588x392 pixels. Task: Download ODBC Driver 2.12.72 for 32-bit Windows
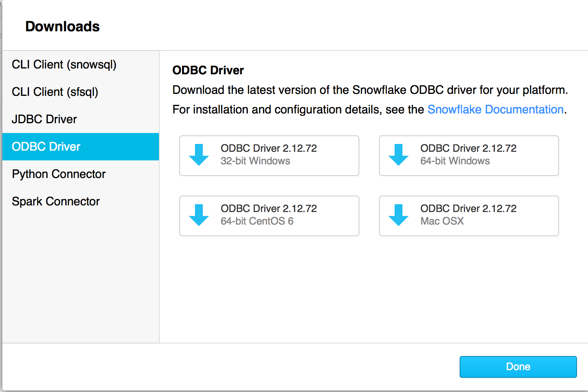[x=269, y=156]
